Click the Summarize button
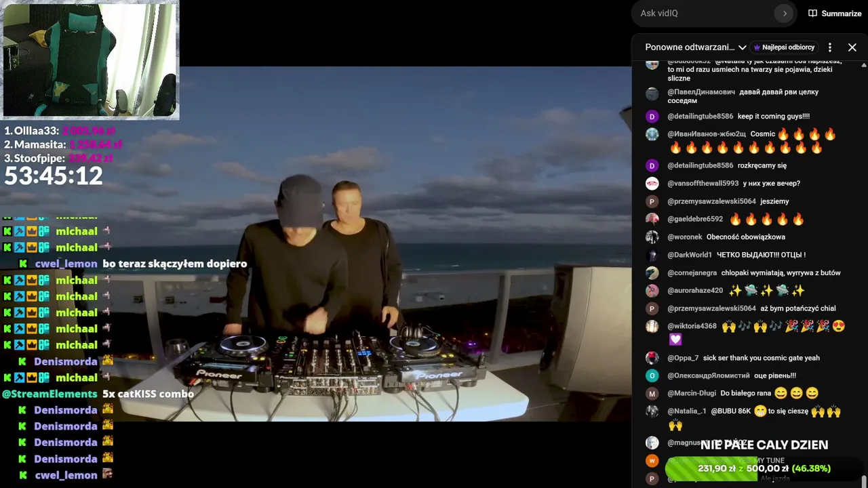Screen dimensions: 868x488 coord(835,14)
